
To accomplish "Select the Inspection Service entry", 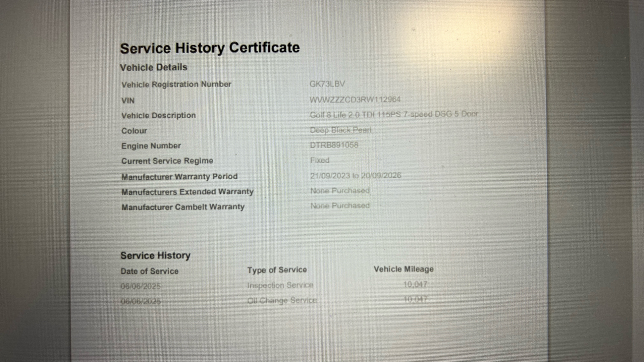I will click(x=280, y=285).
